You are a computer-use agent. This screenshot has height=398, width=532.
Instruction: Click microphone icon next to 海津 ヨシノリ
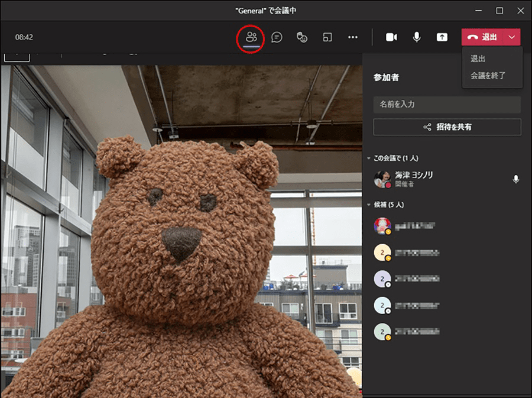click(515, 179)
